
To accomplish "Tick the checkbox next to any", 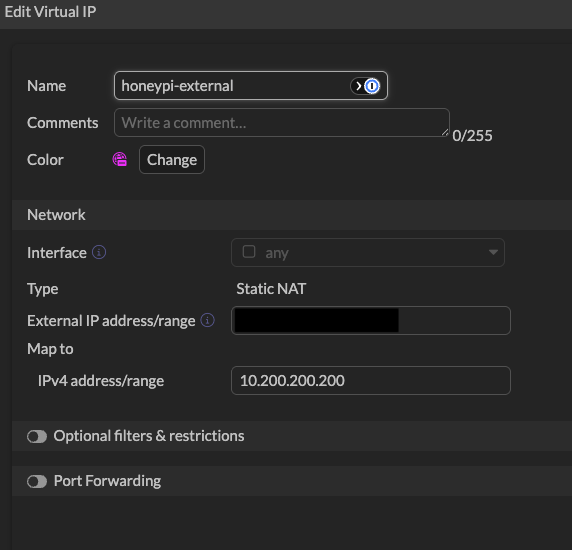I will (249, 252).
